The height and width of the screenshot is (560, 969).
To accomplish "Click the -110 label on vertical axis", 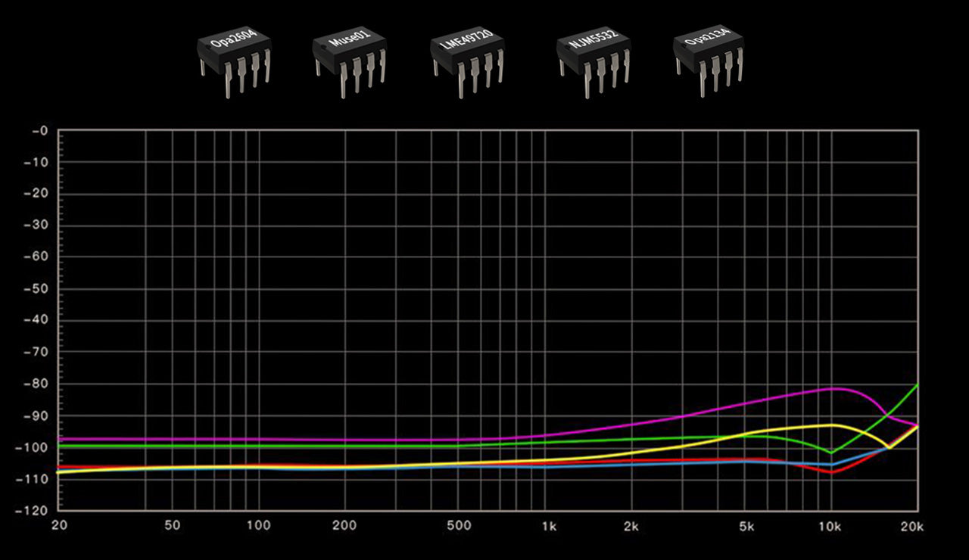I will 32,480.
